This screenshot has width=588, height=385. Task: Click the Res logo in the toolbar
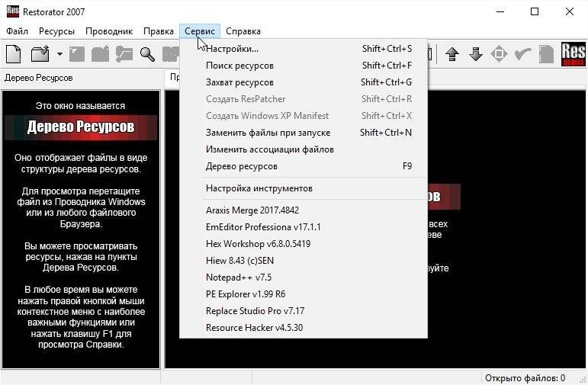click(x=574, y=54)
